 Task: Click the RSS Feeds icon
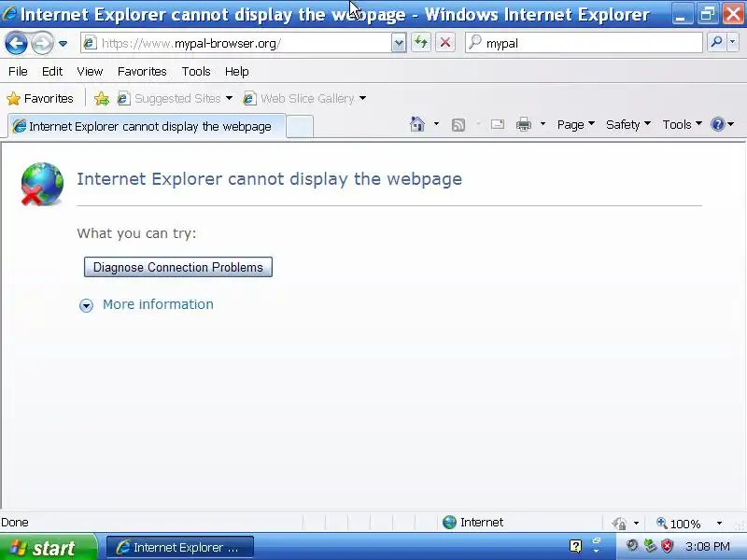[x=458, y=125]
